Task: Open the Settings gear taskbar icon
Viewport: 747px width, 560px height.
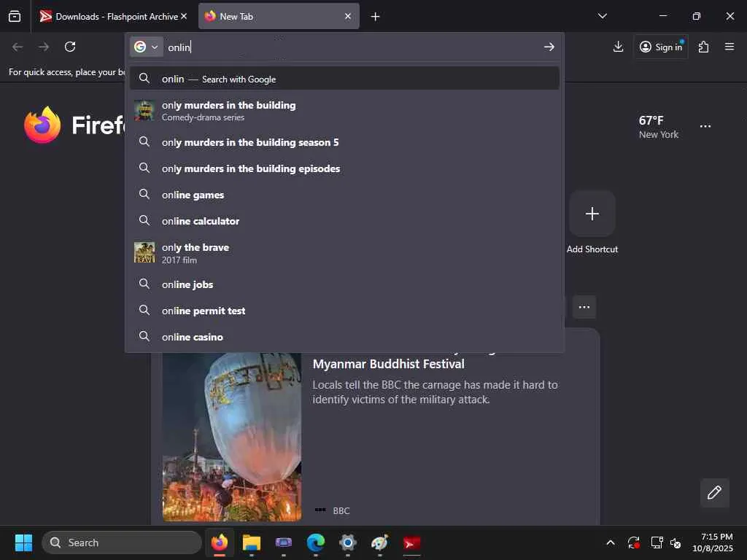Action: tap(348, 542)
